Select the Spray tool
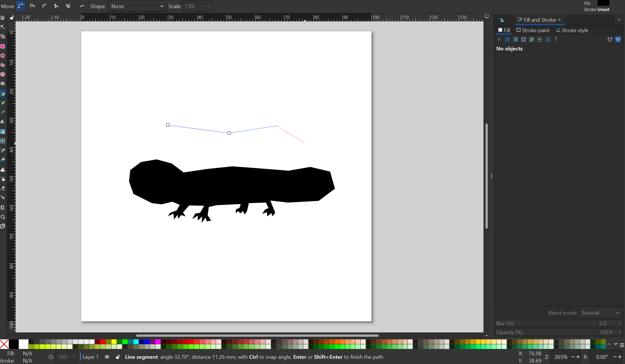The width and height of the screenshot is (625, 364). pos(3,179)
